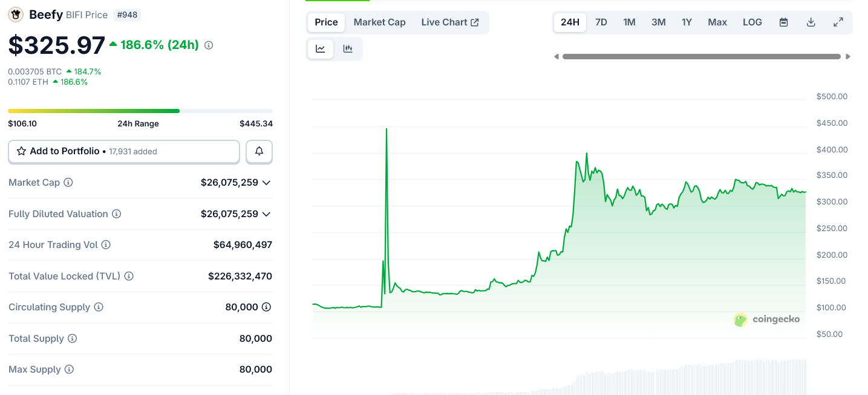
Task: Click the star in Add to Portfolio
Action: pos(21,151)
